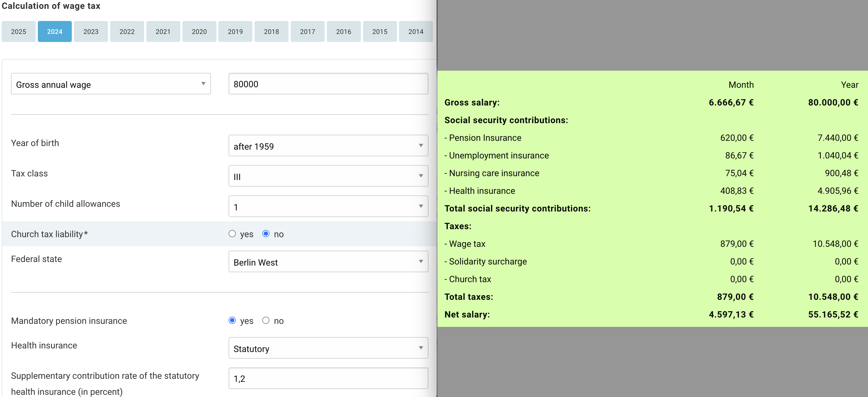Click the gross wage amount field
868x397 pixels.
coord(328,84)
